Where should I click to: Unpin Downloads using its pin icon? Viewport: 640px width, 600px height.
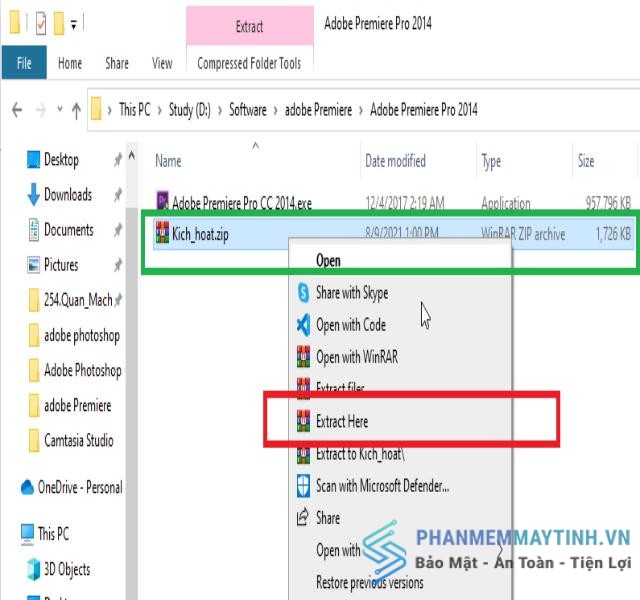pyautogui.click(x=118, y=195)
